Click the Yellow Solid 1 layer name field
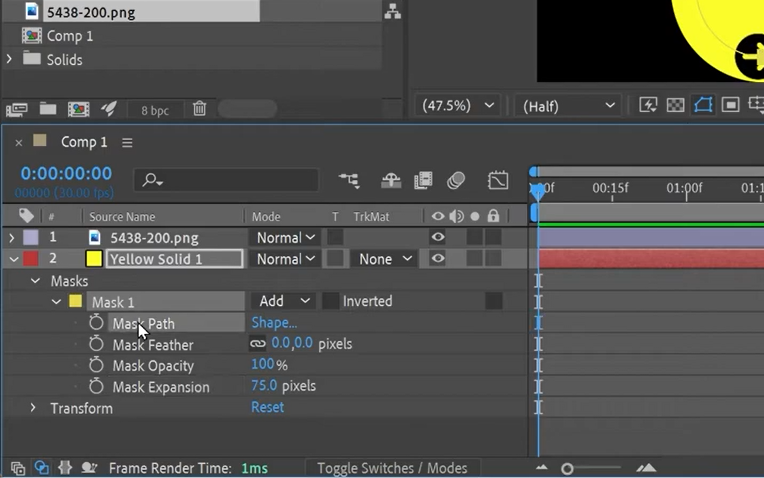Image resolution: width=764 pixels, height=478 pixels. click(x=174, y=259)
